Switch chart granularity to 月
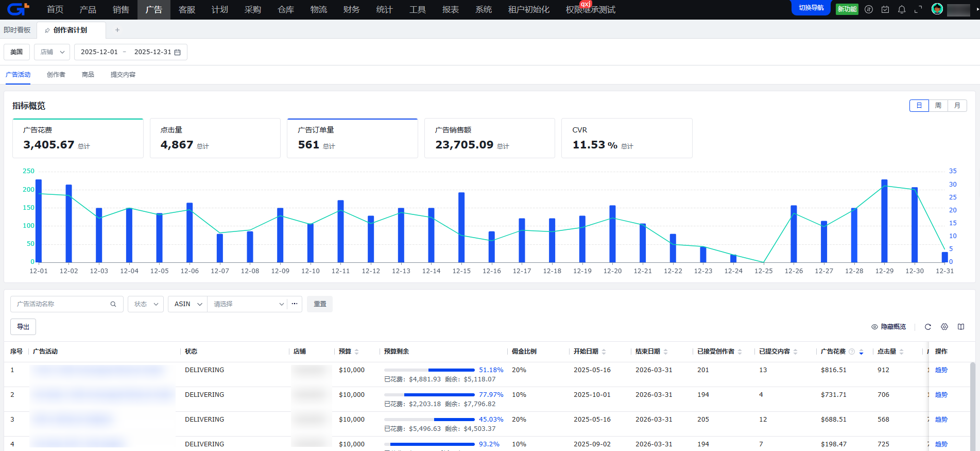This screenshot has height=451, width=980. [957, 106]
